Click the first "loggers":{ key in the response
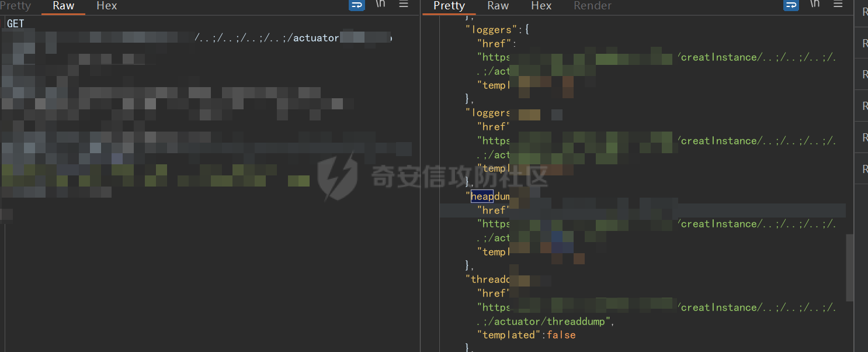This screenshot has height=352, width=868. point(497,29)
